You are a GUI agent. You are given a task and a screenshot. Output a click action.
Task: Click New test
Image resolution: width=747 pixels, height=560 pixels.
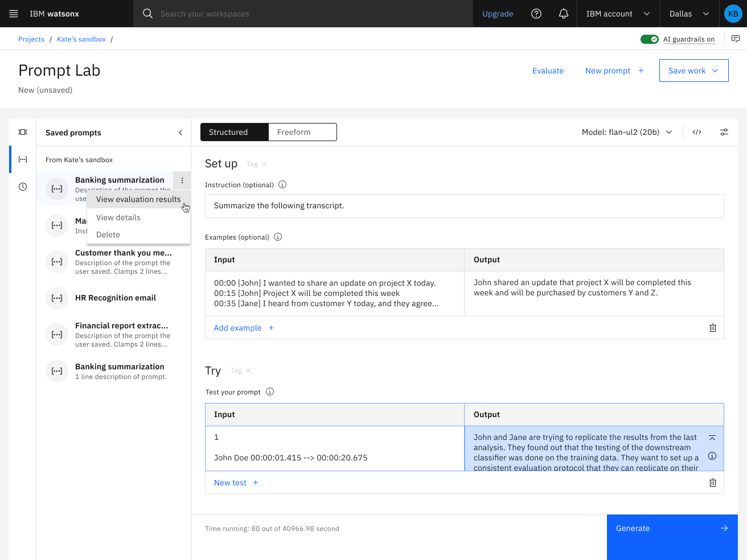[236, 483]
